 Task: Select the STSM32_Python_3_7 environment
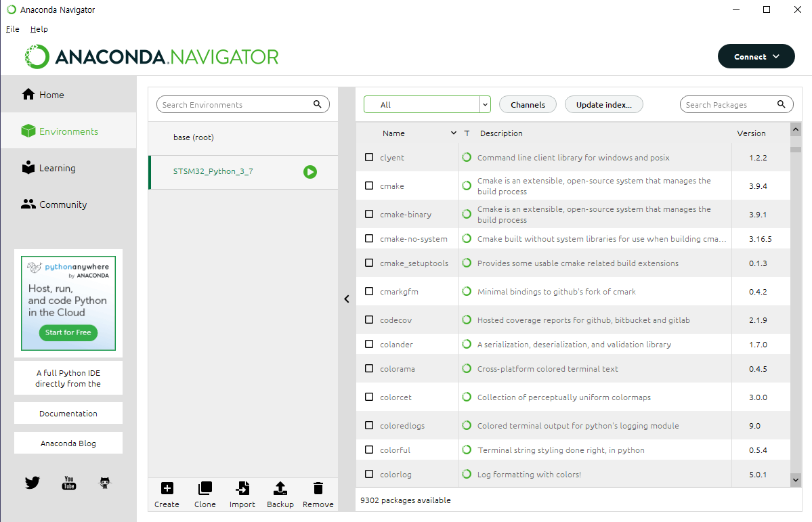coord(243,172)
